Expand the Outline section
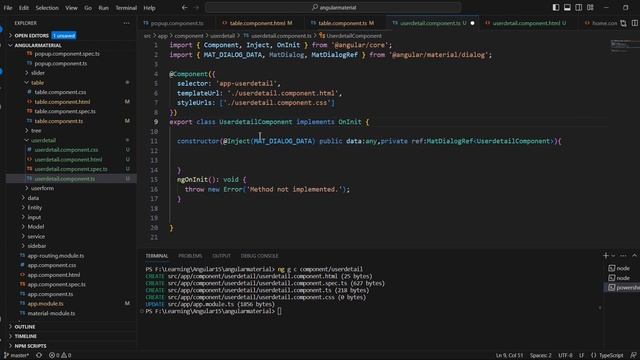 [x=24, y=327]
